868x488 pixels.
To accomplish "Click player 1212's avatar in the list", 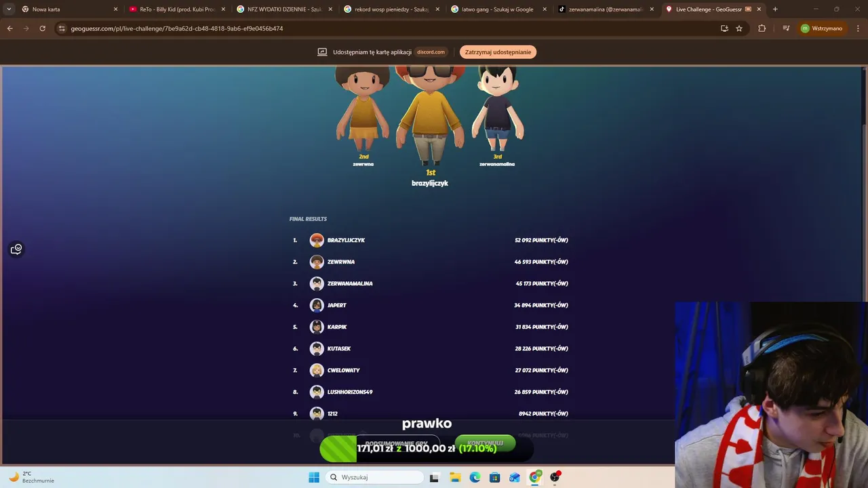I will (x=317, y=413).
